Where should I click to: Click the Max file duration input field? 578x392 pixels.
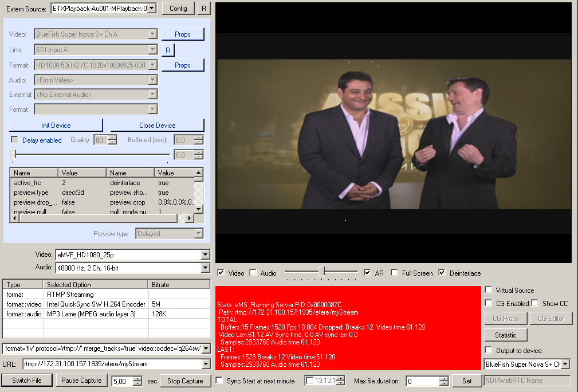pyautogui.click(x=423, y=381)
